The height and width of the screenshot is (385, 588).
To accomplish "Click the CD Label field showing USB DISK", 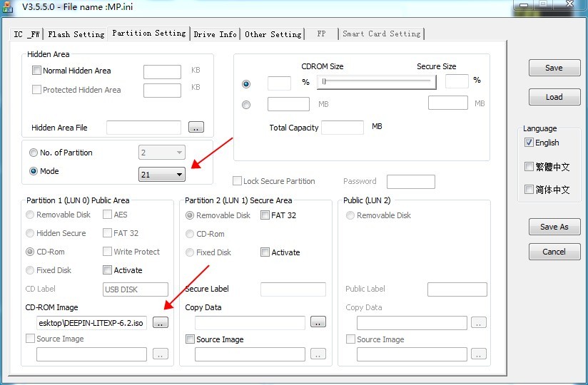I will 136,289.
